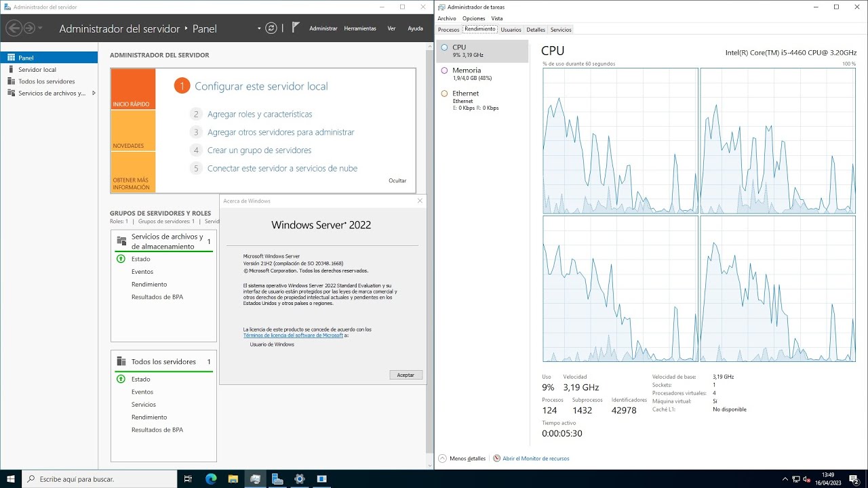Image resolution: width=868 pixels, height=488 pixels.
Task: Close the Acerca de Windows dialog
Action: [420, 201]
